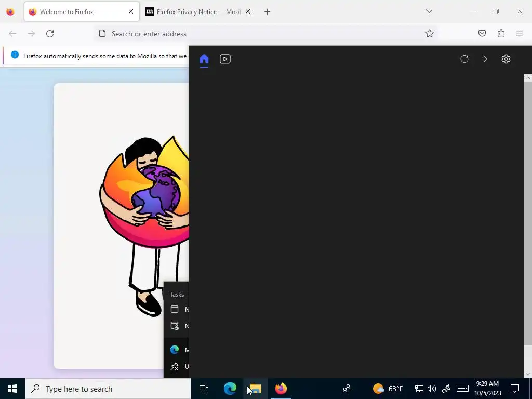Close the Firefox Privacy Notice tab
The width and height of the screenshot is (532, 399).
248,11
